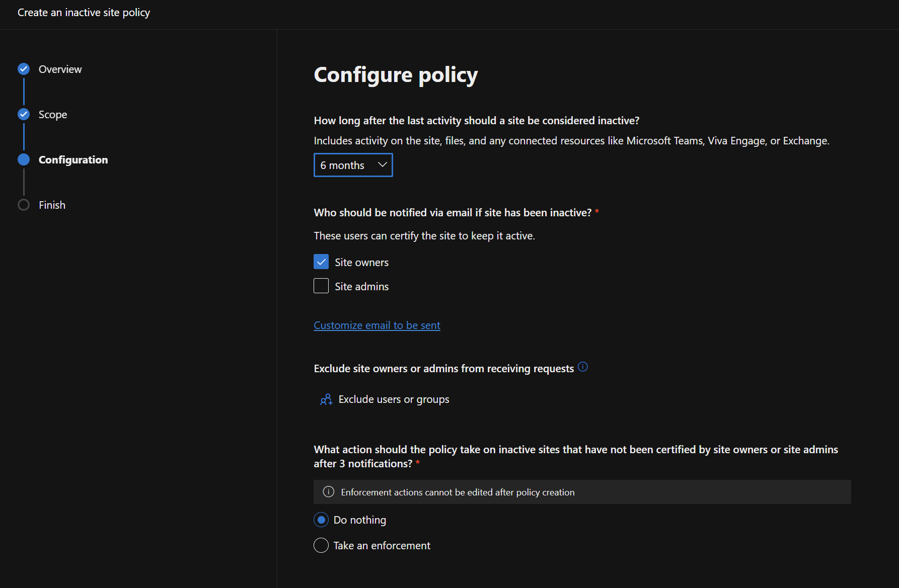Click the Configuration step circle indicator
Image resolution: width=899 pixels, height=588 pixels.
24,159
